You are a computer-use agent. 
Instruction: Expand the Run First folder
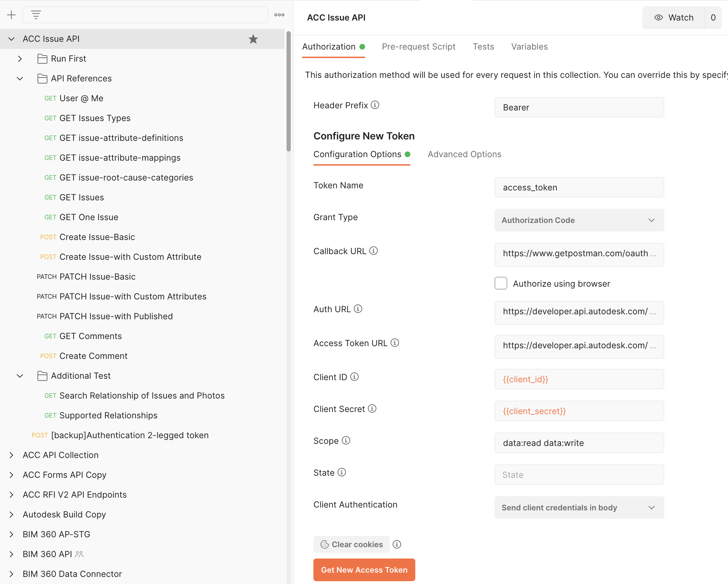[20, 59]
